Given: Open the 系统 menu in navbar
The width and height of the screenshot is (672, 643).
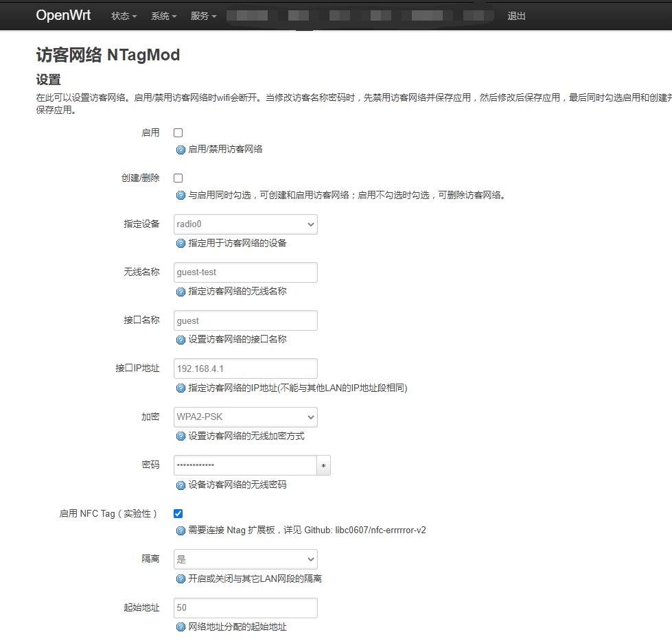Looking at the screenshot, I should pyautogui.click(x=163, y=16).
